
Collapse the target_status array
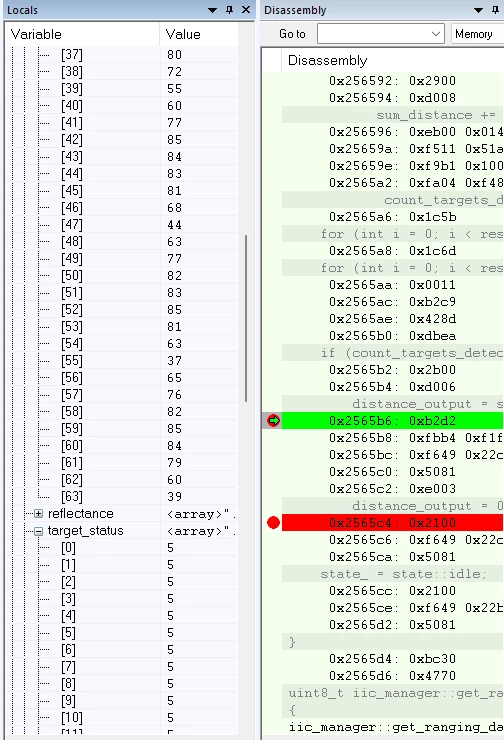pyautogui.click(x=39, y=531)
